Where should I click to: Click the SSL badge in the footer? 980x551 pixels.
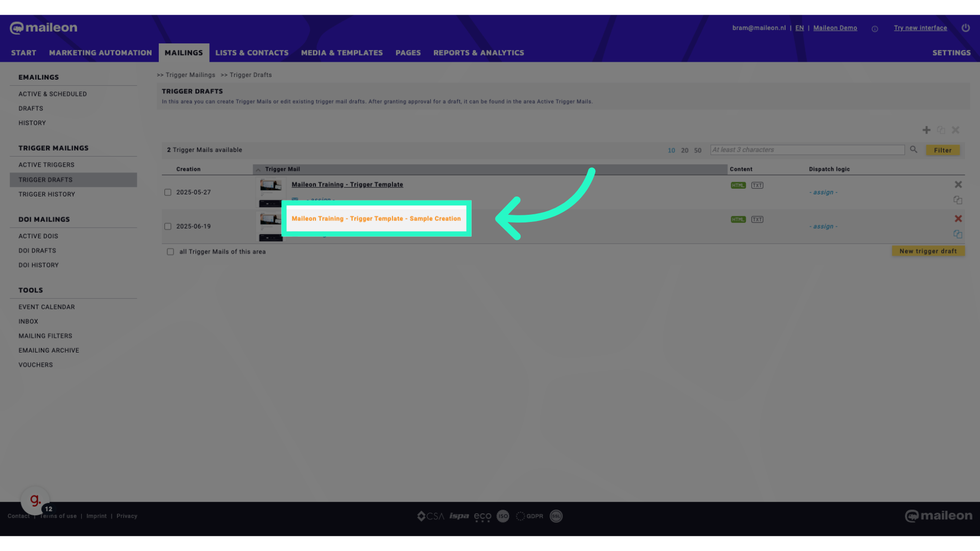coord(556,516)
